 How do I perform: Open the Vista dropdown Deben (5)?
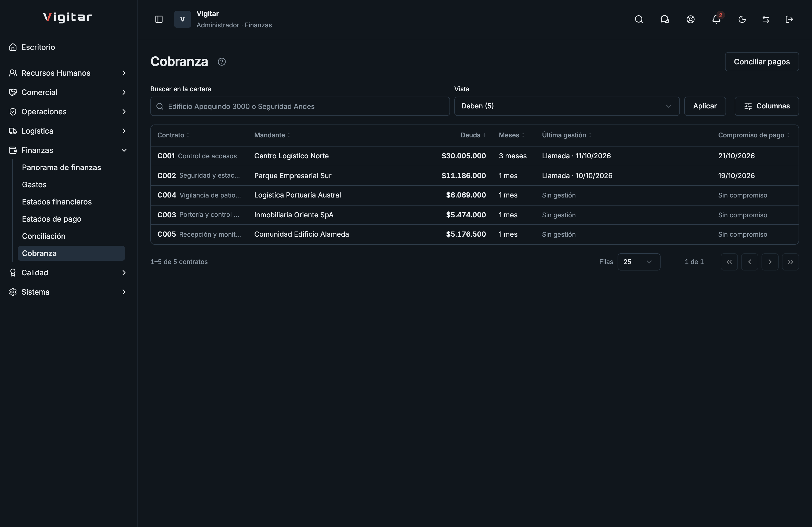coord(567,106)
